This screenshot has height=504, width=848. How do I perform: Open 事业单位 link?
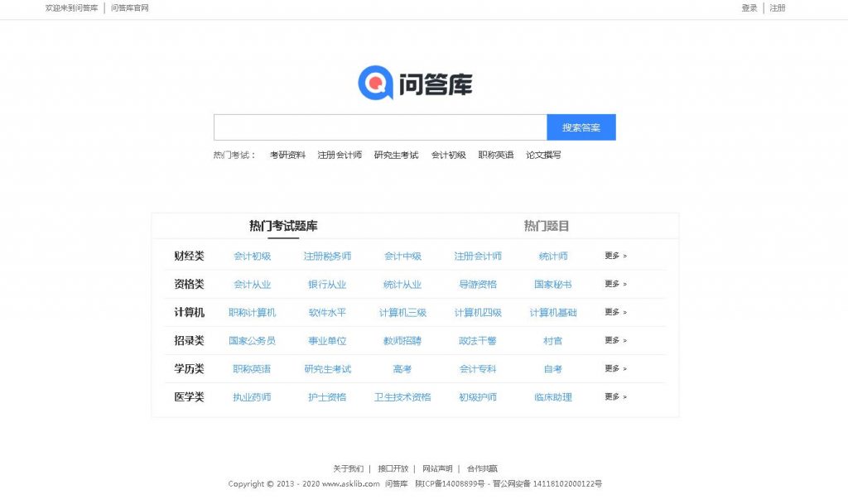pyautogui.click(x=327, y=340)
